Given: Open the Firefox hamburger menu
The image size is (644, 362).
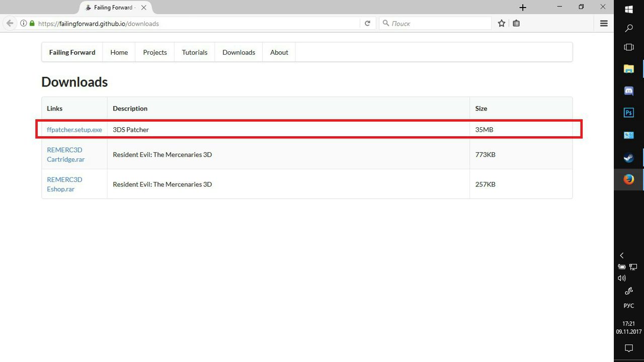Looking at the screenshot, I should pos(604,23).
